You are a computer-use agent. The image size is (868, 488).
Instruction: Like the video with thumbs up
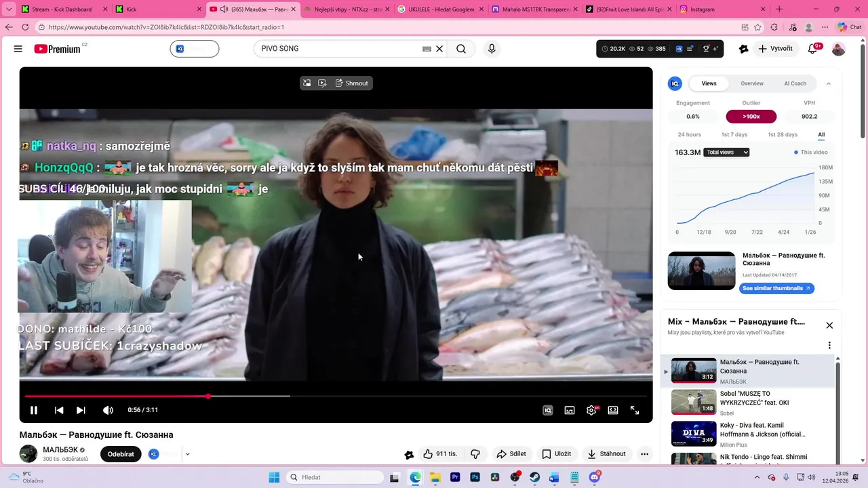(x=440, y=454)
